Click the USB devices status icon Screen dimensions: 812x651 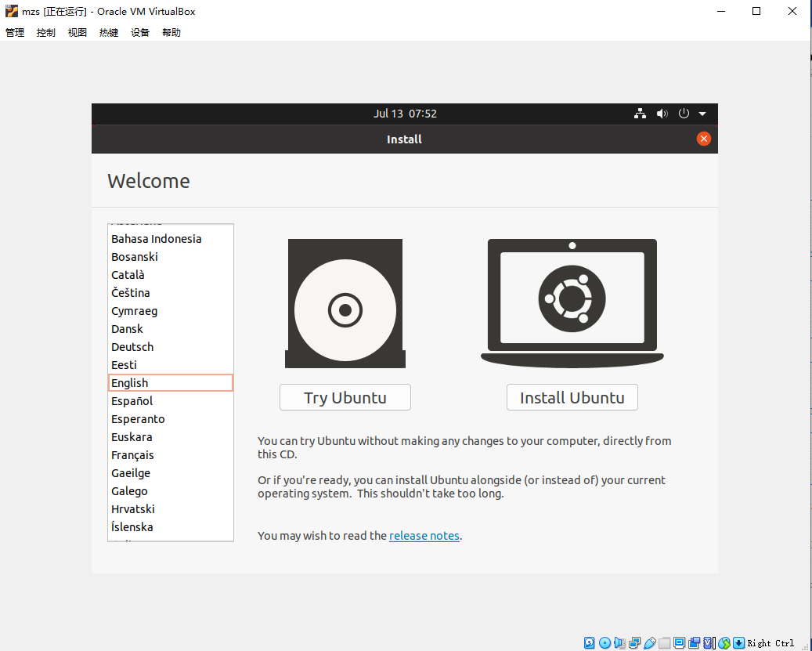(x=649, y=642)
